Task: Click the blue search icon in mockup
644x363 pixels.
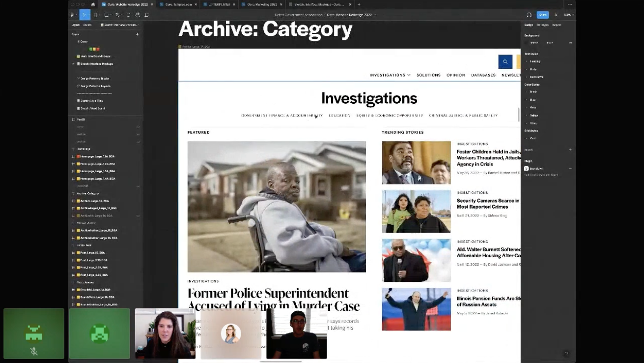Action: pyautogui.click(x=505, y=61)
